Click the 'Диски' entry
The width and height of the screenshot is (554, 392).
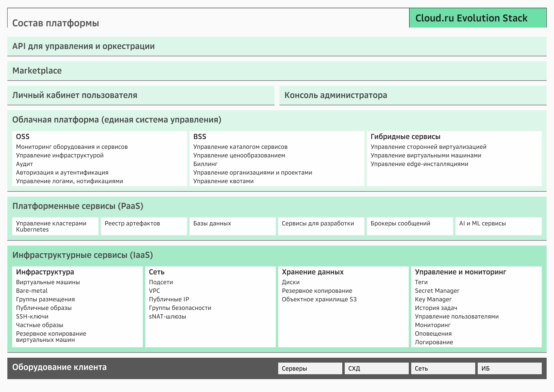[291, 282]
